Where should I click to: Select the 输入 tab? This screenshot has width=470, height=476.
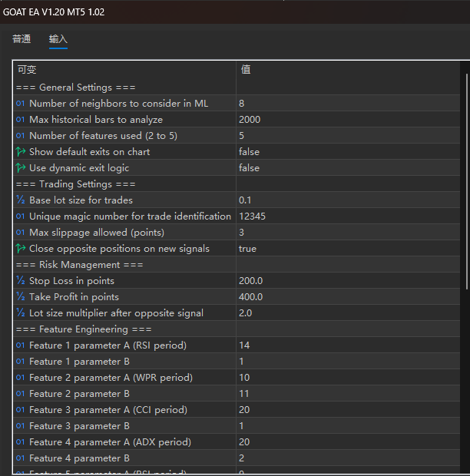point(58,39)
